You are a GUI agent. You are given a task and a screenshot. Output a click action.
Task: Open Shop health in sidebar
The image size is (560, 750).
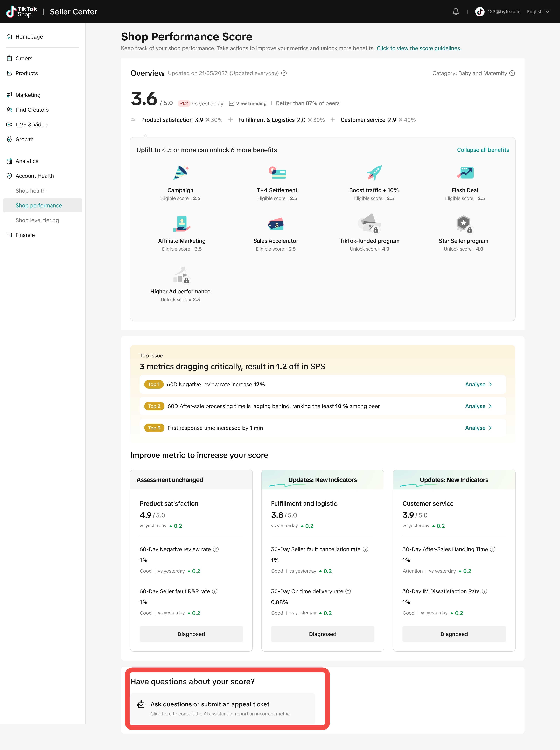[31, 191]
